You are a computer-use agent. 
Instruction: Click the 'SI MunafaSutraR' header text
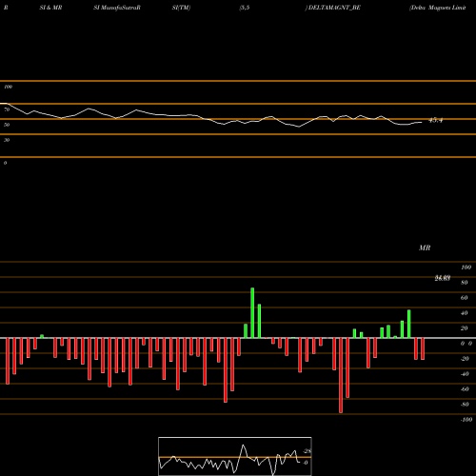(x=117, y=8)
